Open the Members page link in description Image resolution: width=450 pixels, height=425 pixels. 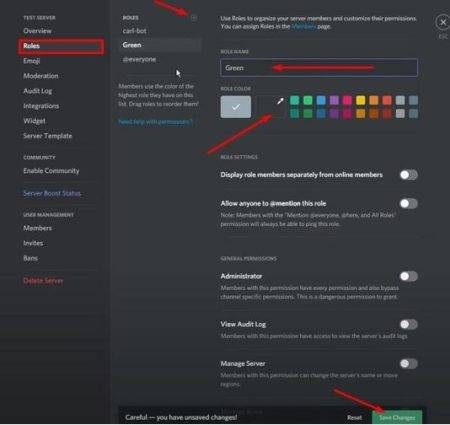[303, 27]
